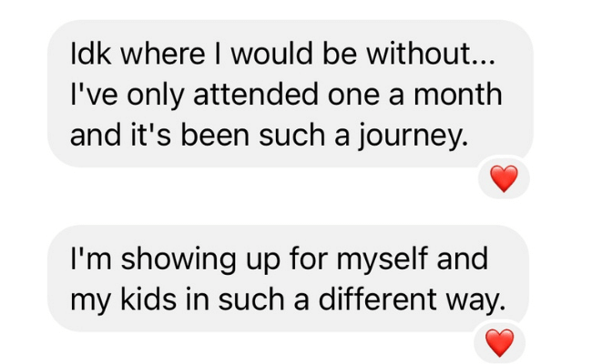This screenshot has height=364, width=592.
Task: Click the heart reaction under the journey message
Action: coord(504,179)
